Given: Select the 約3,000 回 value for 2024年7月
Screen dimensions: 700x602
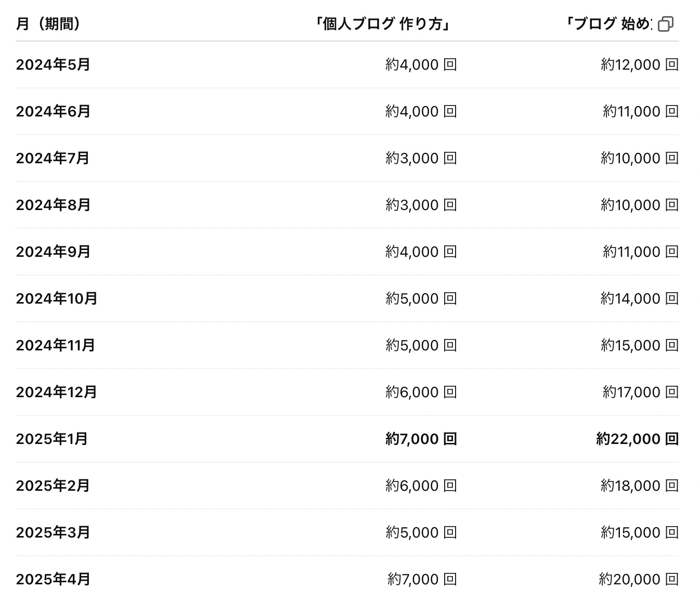Looking at the screenshot, I should 421,158.
